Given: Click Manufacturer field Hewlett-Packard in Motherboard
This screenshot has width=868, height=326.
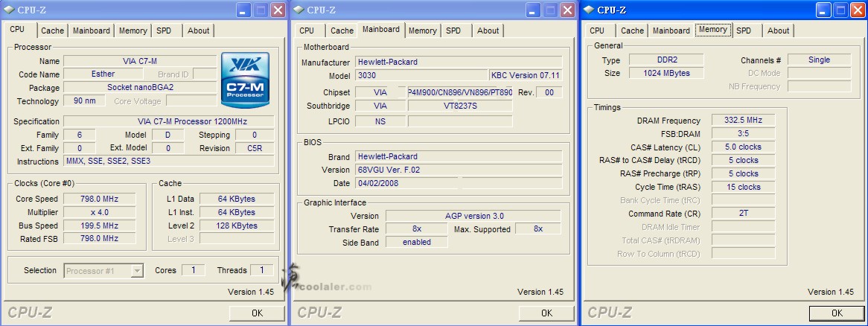Looking at the screenshot, I should (459, 62).
